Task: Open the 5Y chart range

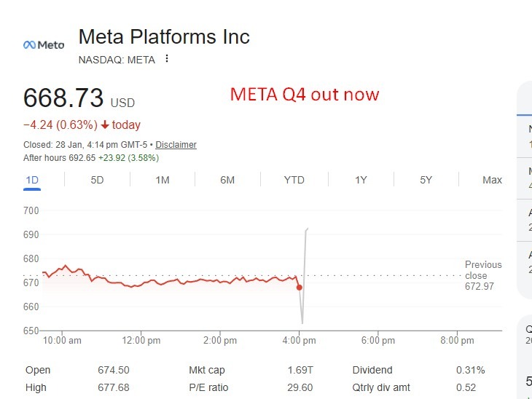Action: click(426, 180)
